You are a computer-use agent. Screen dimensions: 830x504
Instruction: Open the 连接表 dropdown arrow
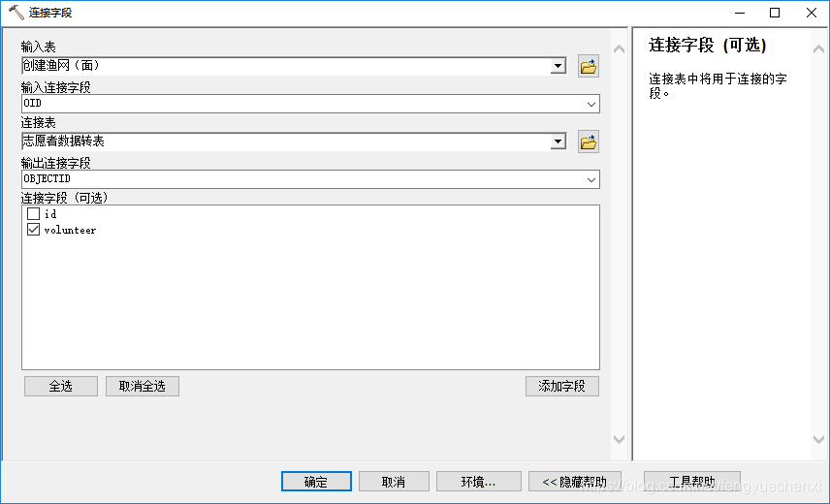(558, 142)
